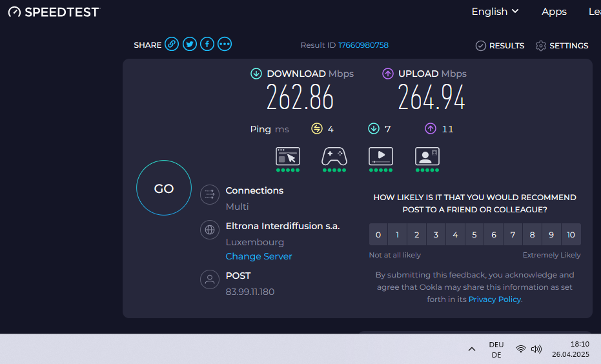Image resolution: width=601 pixels, height=364 pixels.
Task: Expand the English language dropdown
Action: pos(495,12)
